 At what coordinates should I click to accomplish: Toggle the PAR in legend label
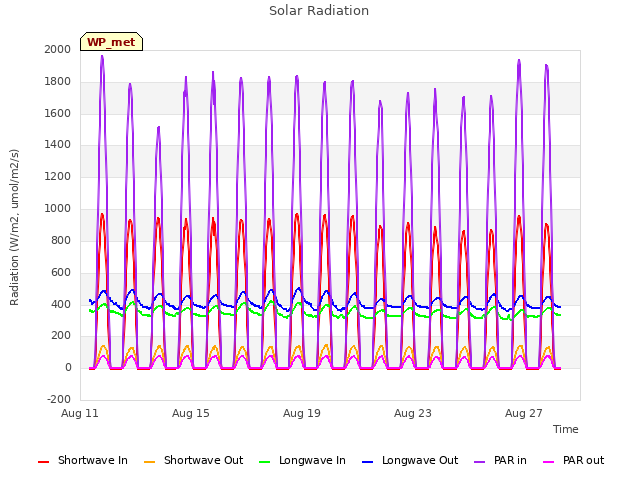[510, 460]
